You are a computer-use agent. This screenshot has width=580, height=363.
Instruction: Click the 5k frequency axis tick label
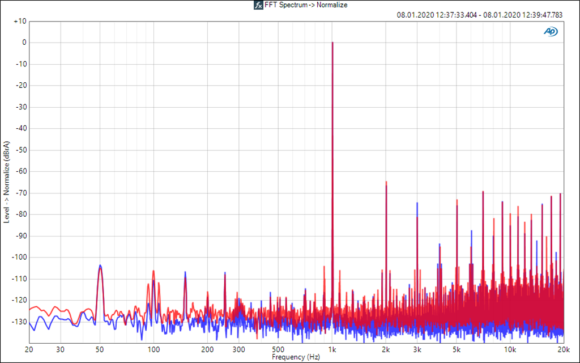(456, 349)
